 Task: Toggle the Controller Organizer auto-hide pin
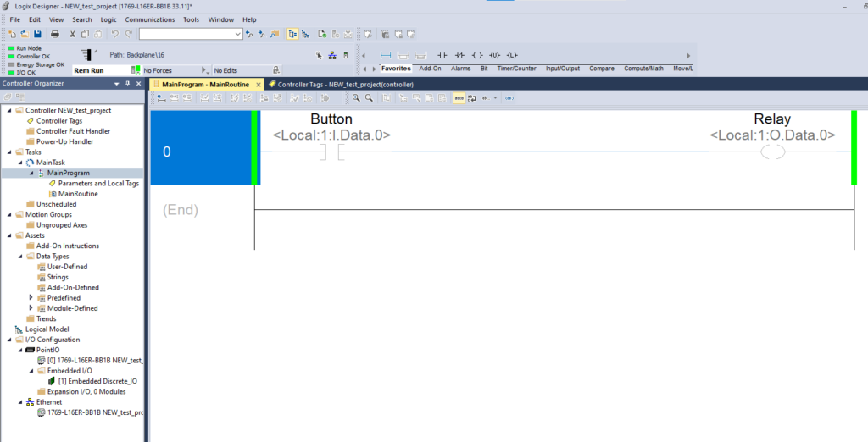127,84
